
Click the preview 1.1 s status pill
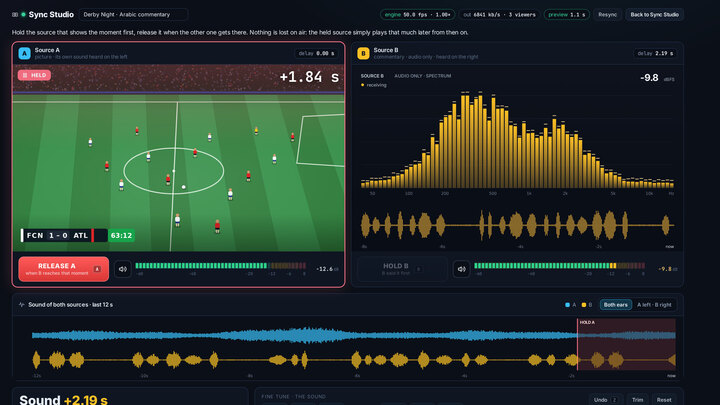click(567, 15)
